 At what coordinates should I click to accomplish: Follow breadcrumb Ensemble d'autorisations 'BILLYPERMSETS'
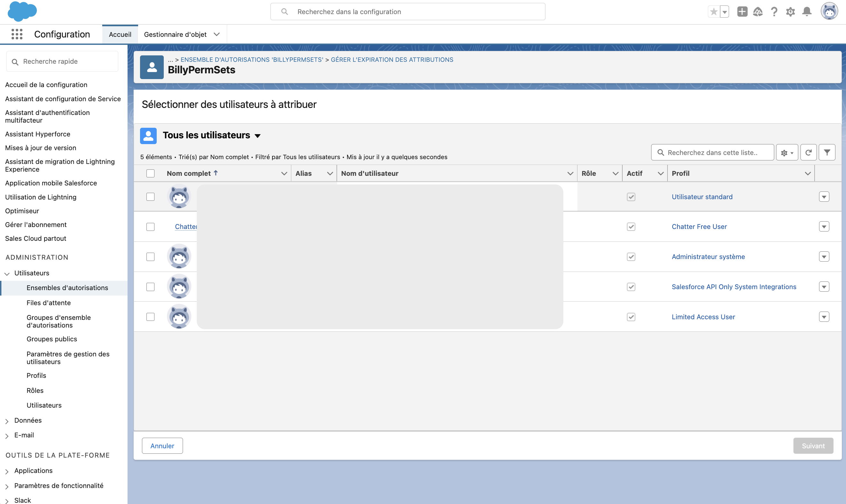click(252, 60)
